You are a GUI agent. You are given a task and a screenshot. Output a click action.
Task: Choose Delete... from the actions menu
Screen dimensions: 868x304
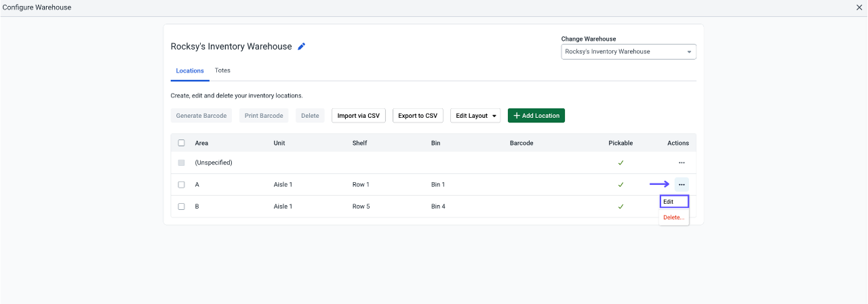[x=674, y=217]
